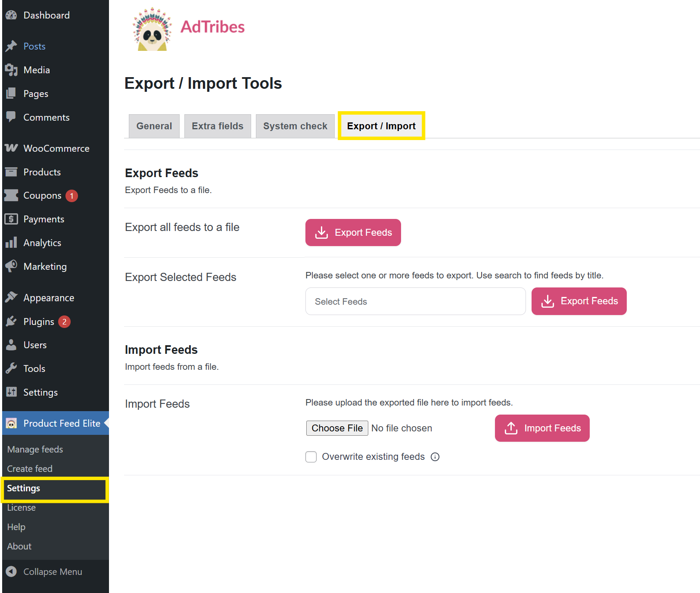Switch to the Extra fields tab
The height and width of the screenshot is (593, 700).
pyautogui.click(x=218, y=126)
